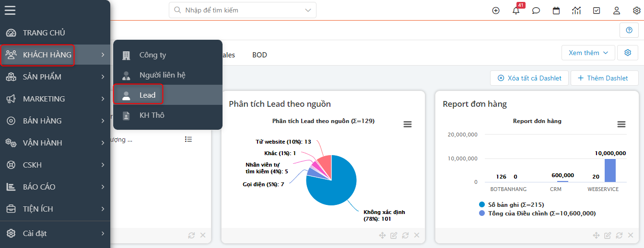
Task: Expand the BÁO CÁO sidebar submenu
Action: [55, 187]
